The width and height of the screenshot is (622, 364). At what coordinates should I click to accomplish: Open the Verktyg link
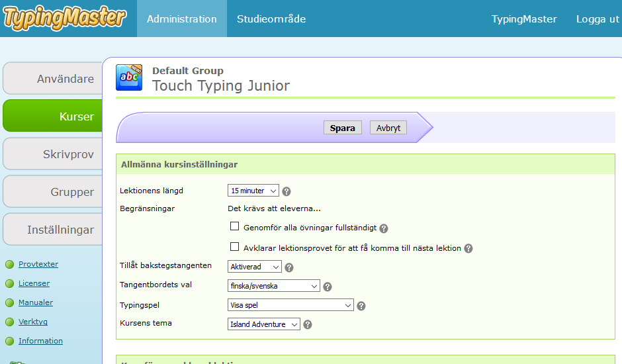[33, 322]
